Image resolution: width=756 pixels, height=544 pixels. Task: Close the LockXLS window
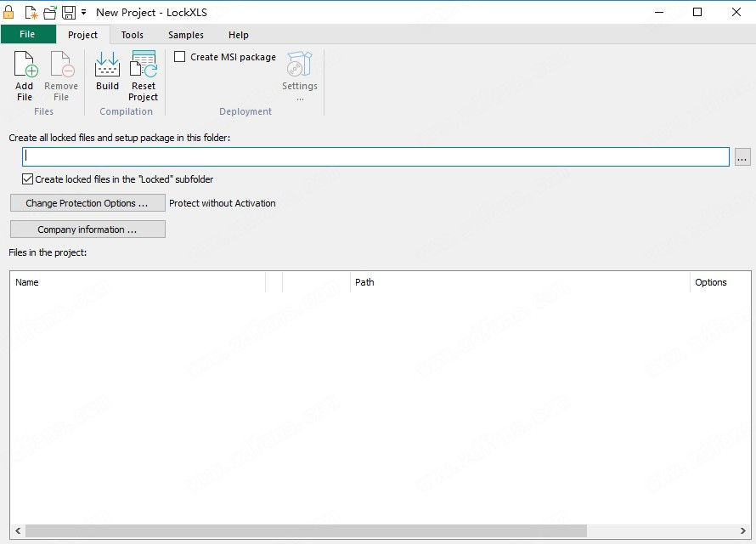[736, 12]
